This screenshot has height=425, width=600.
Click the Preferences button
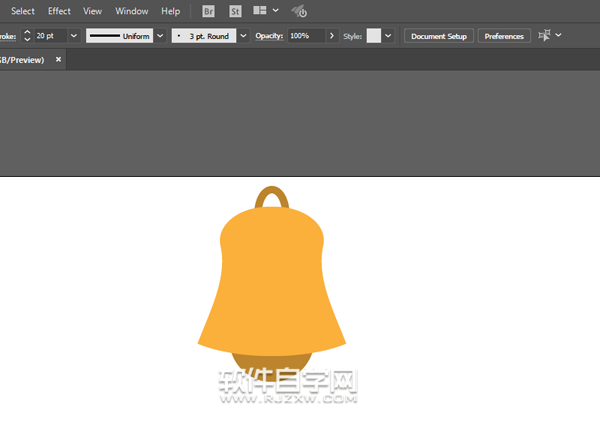[503, 36]
